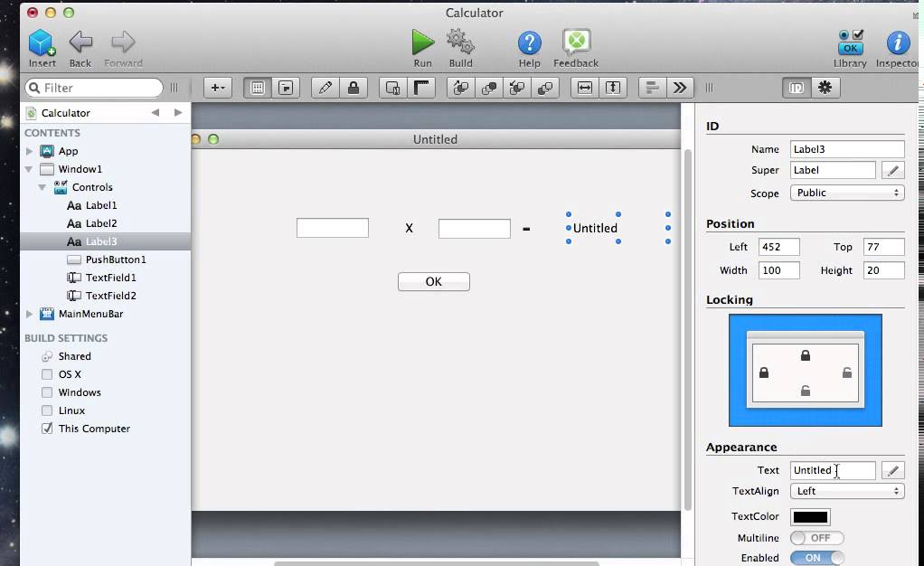Select the Inspector ID tab button

(x=797, y=88)
